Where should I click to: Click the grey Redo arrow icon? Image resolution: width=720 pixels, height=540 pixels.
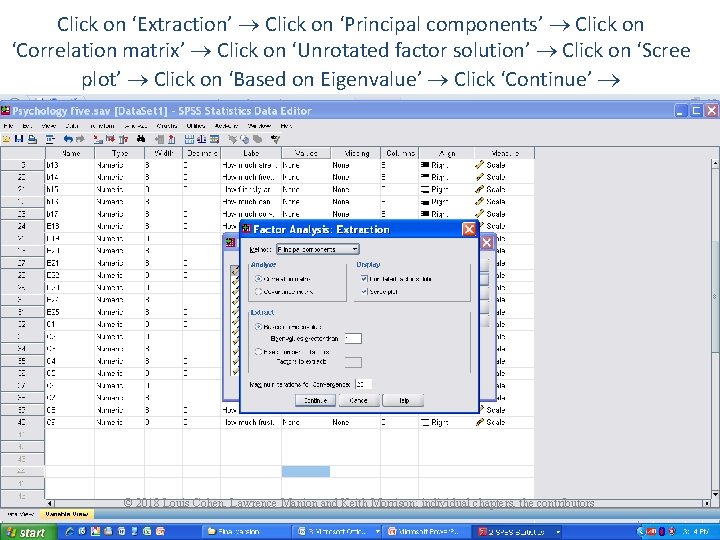[80, 139]
